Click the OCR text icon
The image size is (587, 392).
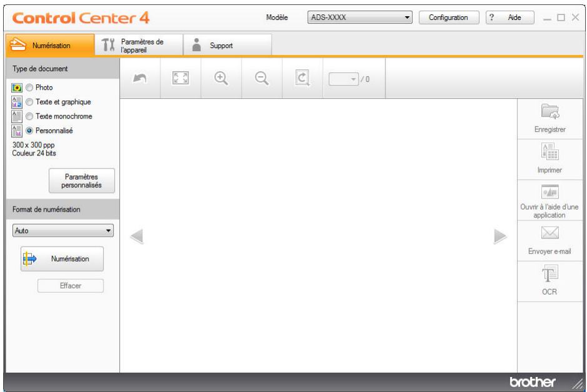click(550, 273)
